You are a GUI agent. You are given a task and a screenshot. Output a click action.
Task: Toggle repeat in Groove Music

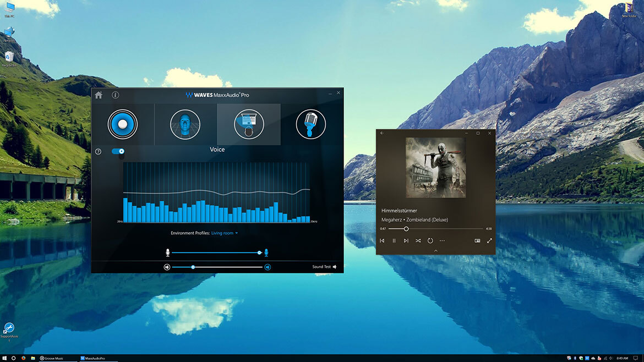tap(430, 241)
